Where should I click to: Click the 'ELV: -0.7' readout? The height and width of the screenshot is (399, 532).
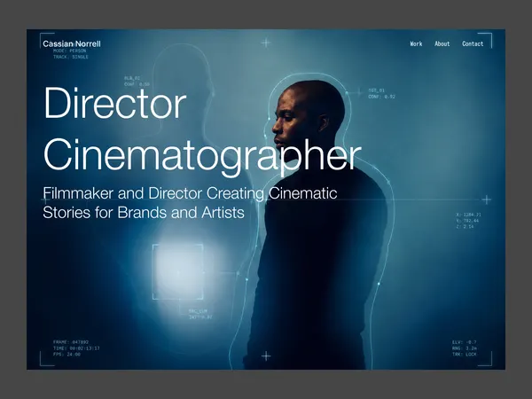(x=465, y=342)
